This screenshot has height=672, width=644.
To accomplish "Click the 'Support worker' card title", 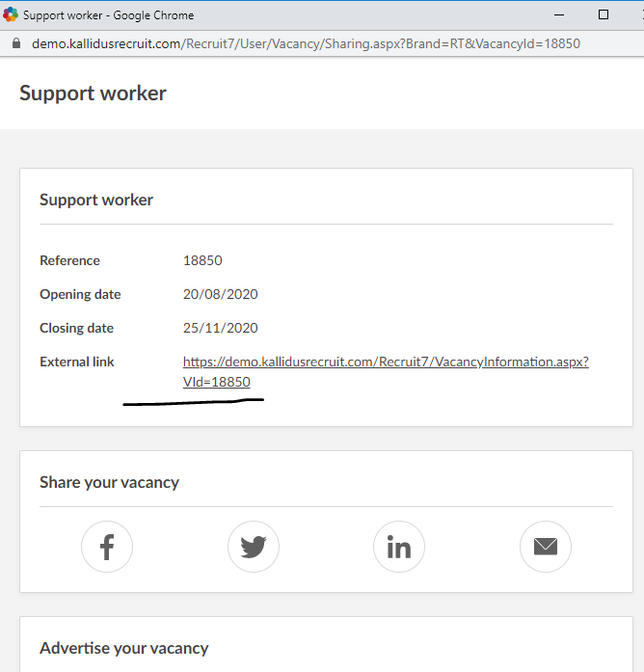I will (96, 201).
